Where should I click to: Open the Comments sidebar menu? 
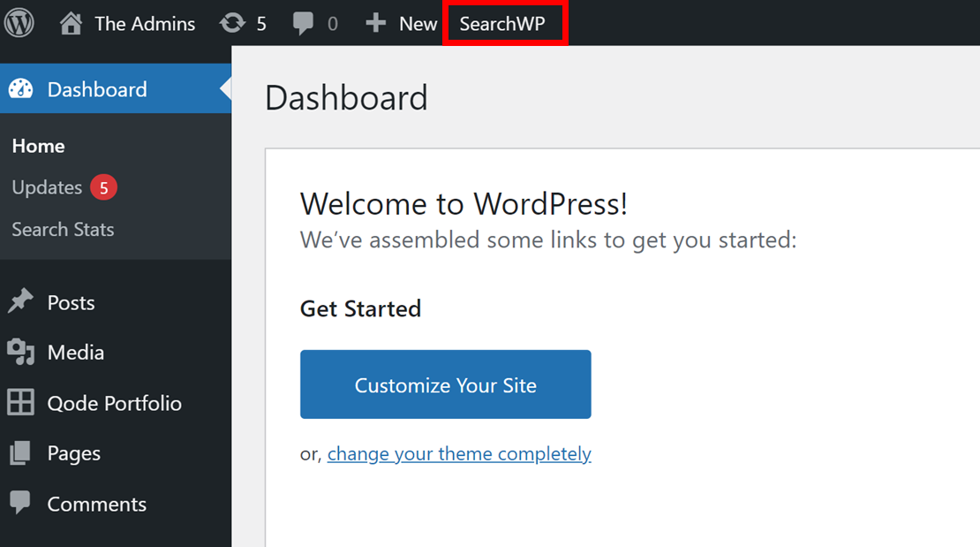click(x=97, y=505)
